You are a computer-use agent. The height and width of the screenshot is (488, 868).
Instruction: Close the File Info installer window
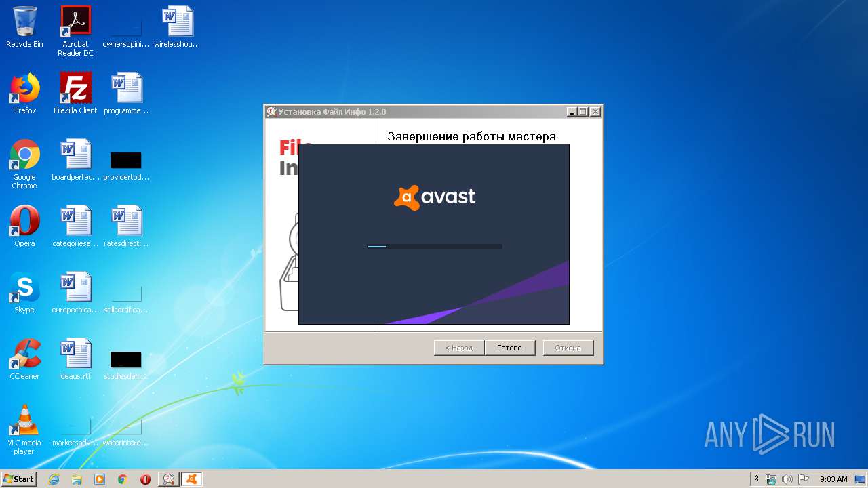point(595,112)
